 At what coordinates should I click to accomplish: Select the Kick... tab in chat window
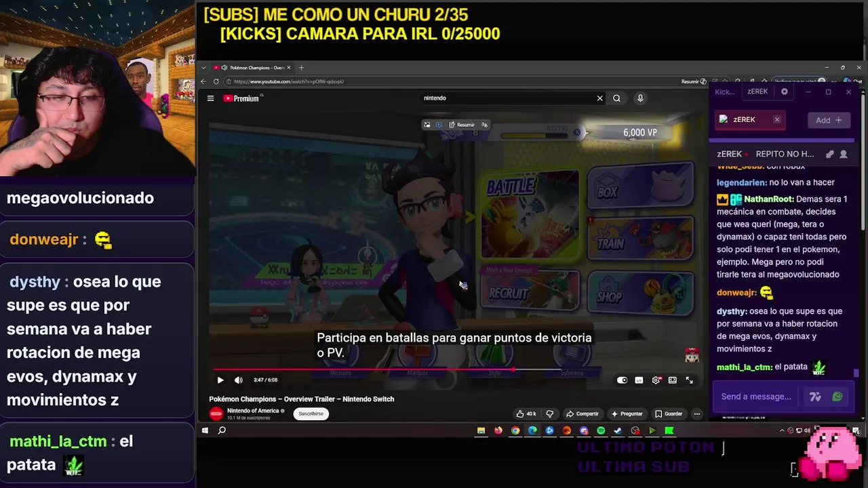coord(725,91)
